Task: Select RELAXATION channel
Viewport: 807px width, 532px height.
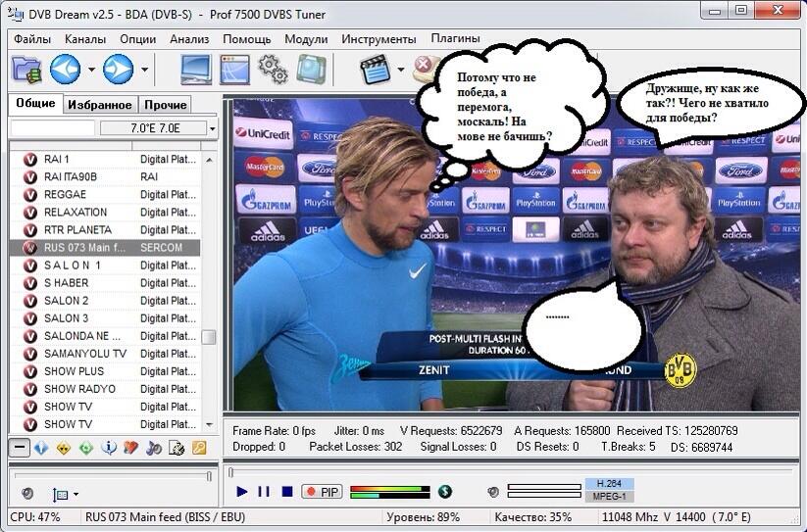Action: coord(105,213)
